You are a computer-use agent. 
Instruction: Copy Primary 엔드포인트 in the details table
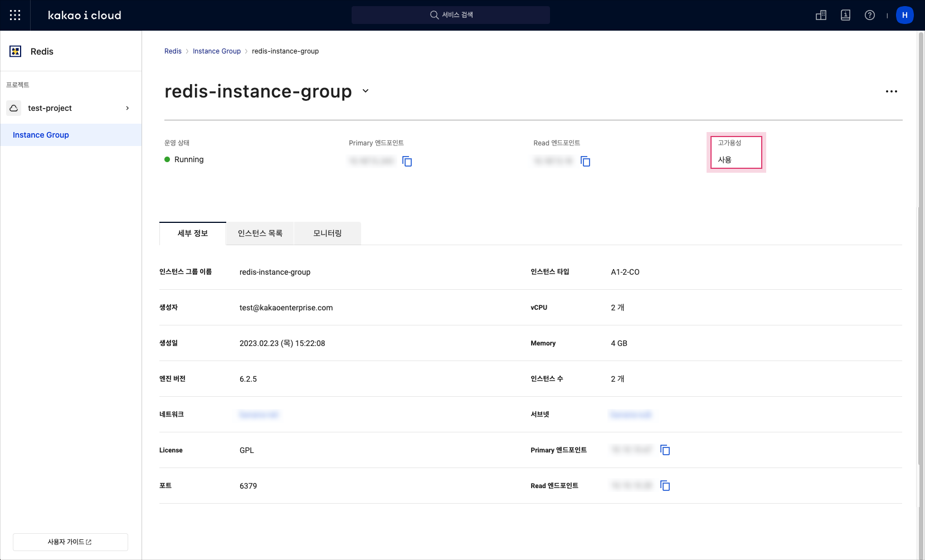coord(665,450)
